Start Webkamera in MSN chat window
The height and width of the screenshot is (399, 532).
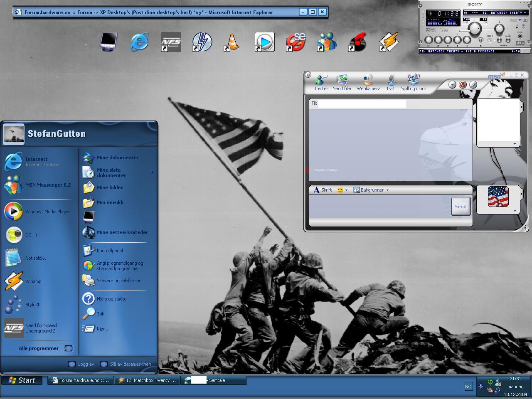click(368, 82)
